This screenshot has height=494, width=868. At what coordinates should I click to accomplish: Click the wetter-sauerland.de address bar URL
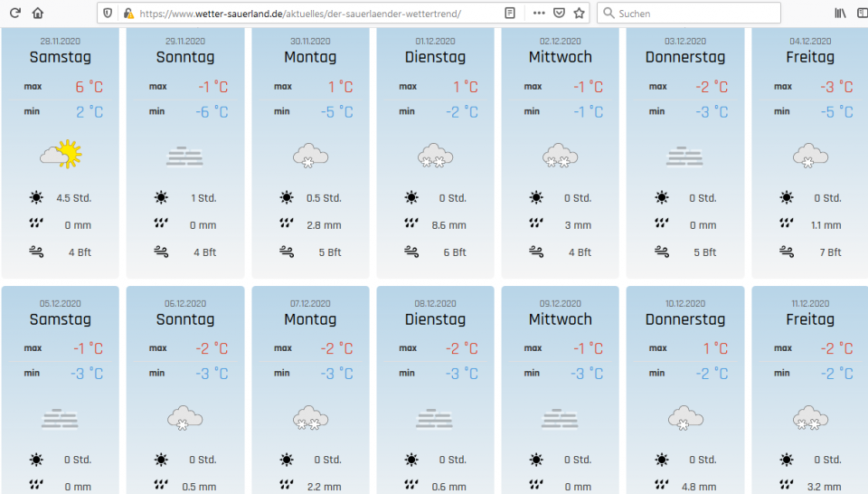coord(298,14)
